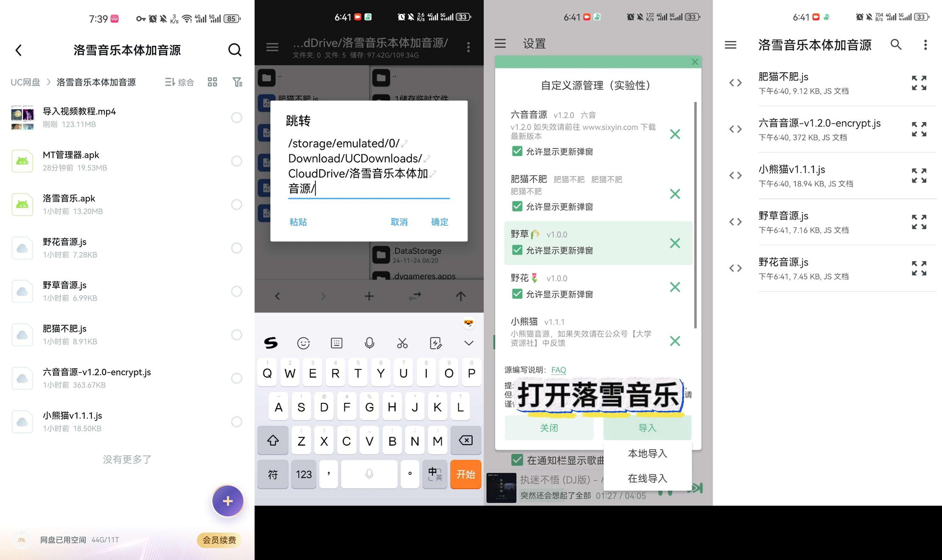Viewport: 942px width, 560px height.
Task: Open the 导入视频教程.mp4 video thumbnail
Action: tap(22, 118)
